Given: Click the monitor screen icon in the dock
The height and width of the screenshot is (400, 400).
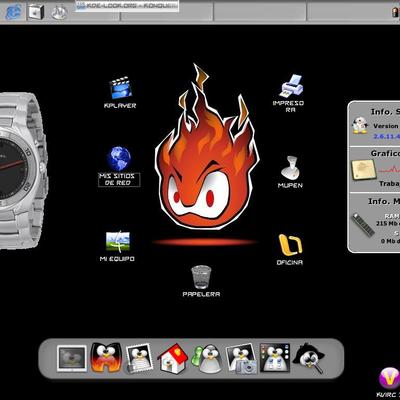Looking at the screenshot, I should point(72,358).
